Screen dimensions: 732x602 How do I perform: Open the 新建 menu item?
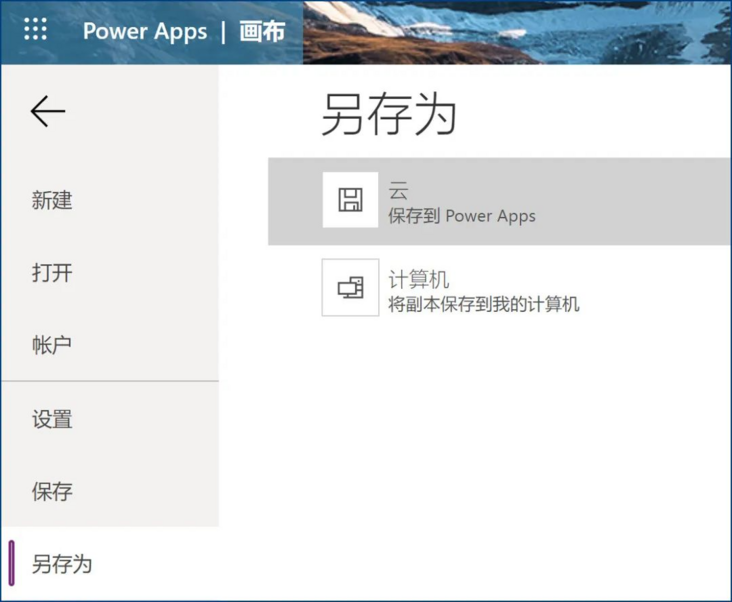[52, 201]
